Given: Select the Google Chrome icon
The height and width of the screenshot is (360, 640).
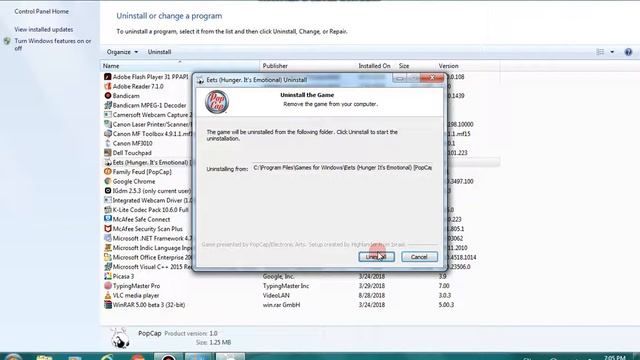Looking at the screenshot, I should (x=108, y=181).
